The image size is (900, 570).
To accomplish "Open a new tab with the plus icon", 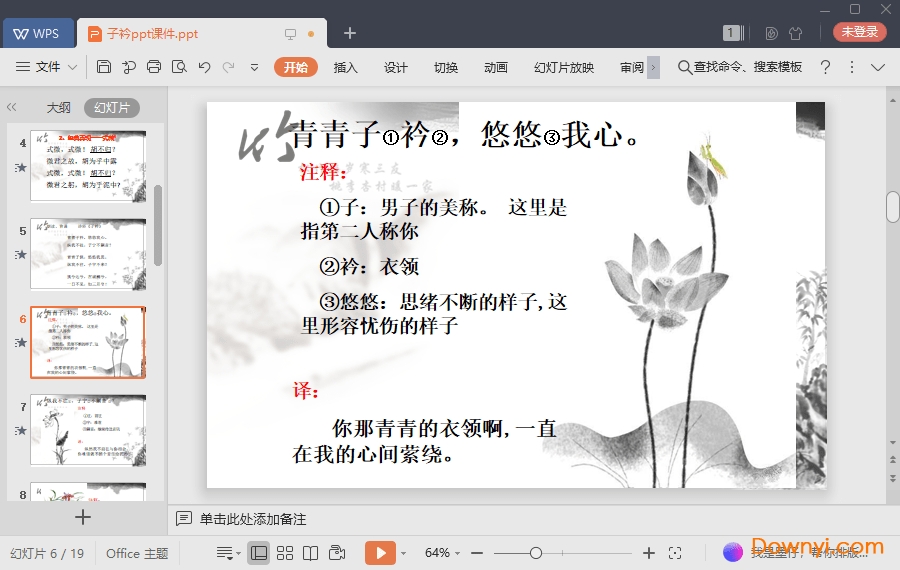I will point(350,33).
